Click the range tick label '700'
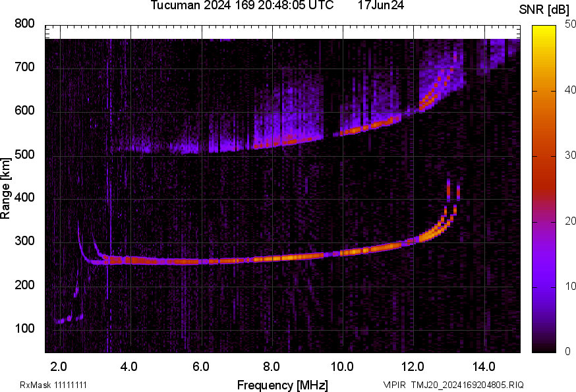Image resolution: width=576 pixels, height=392 pixels. click(x=24, y=67)
